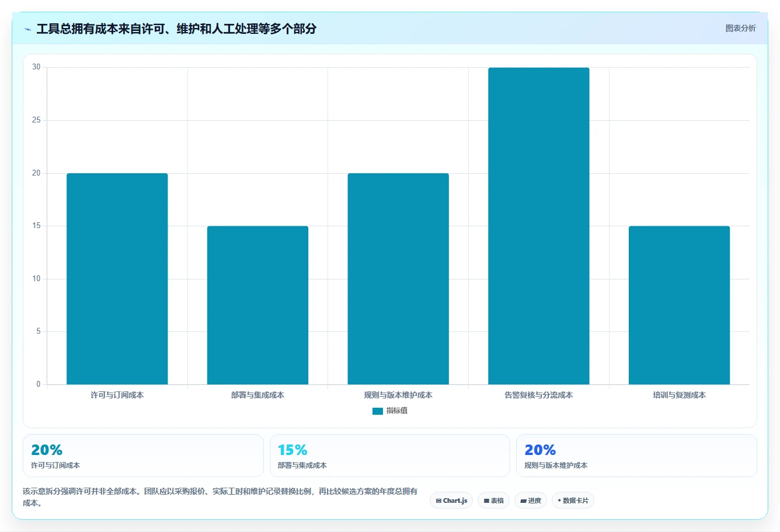Click the 进度 tag chip

531,501
